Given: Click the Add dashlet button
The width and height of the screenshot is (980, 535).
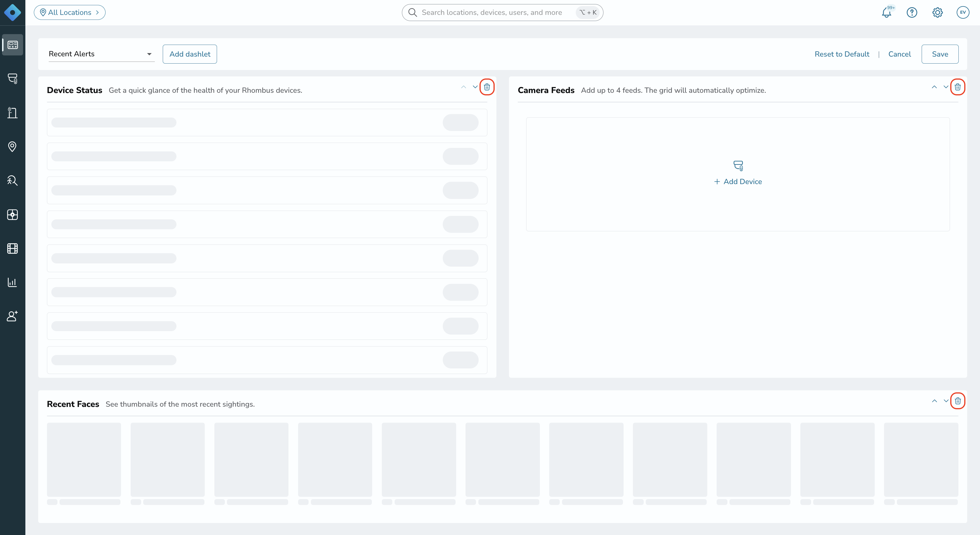Looking at the screenshot, I should [x=190, y=54].
